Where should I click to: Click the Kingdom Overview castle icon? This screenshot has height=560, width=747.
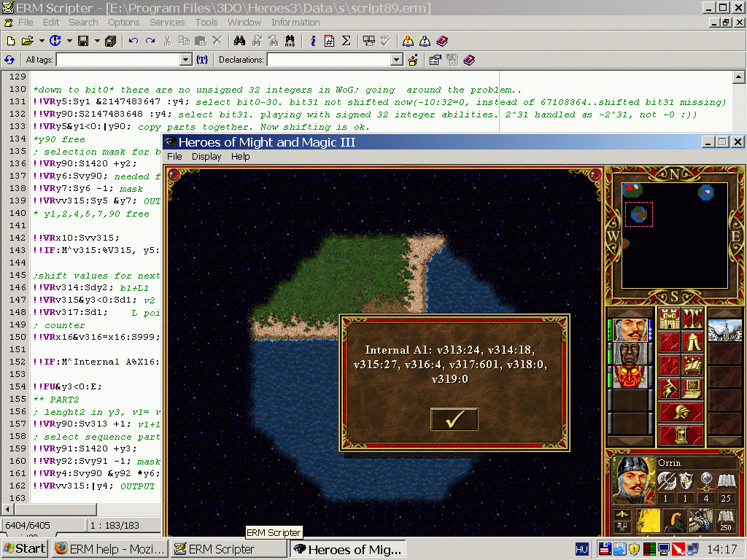click(x=670, y=319)
